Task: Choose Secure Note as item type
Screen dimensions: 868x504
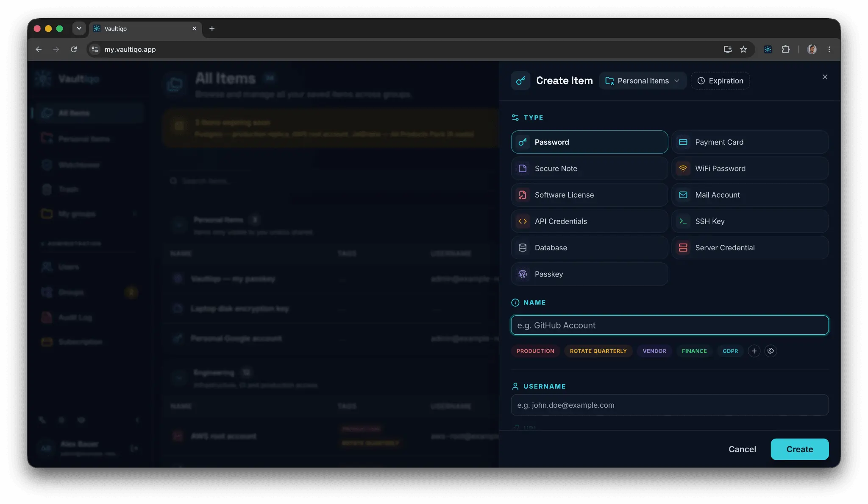Action: (589, 168)
